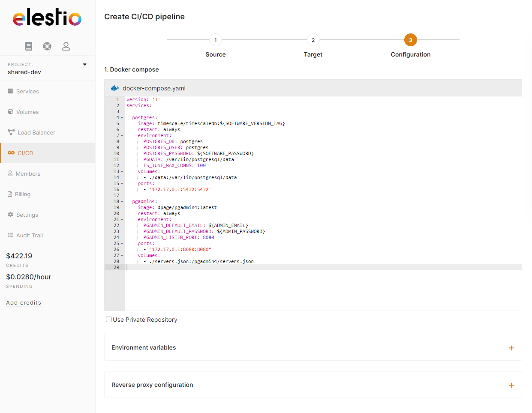532x413 pixels.
Task: Return to step 2 Target
Action: [x=313, y=40]
